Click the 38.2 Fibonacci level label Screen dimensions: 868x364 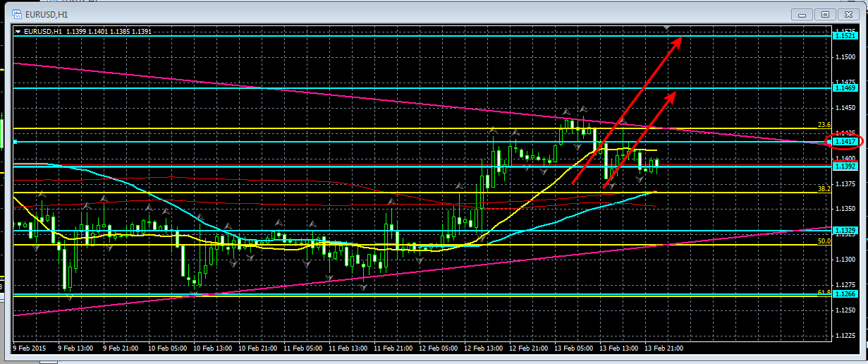[824, 189]
